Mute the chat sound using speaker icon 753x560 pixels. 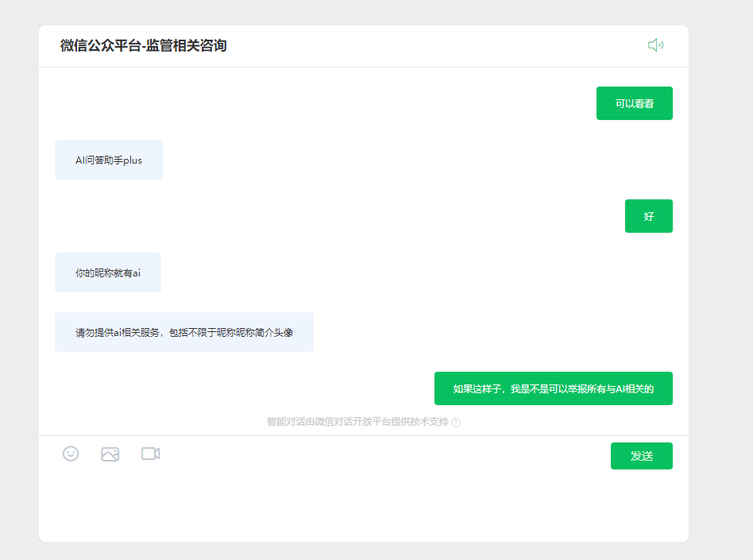click(655, 45)
